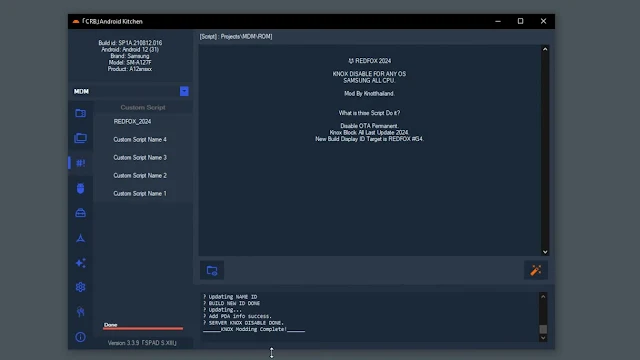The height and width of the screenshot is (360, 640).
Task: Choose Custom Script Name 3 entry
Action: (140, 158)
